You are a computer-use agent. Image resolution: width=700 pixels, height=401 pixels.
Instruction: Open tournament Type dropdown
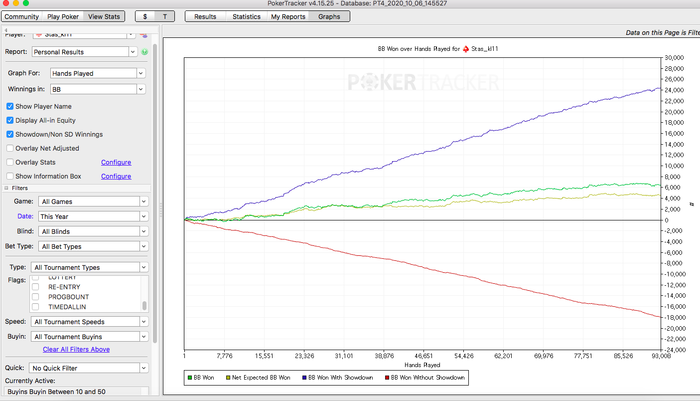click(x=143, y=267)
